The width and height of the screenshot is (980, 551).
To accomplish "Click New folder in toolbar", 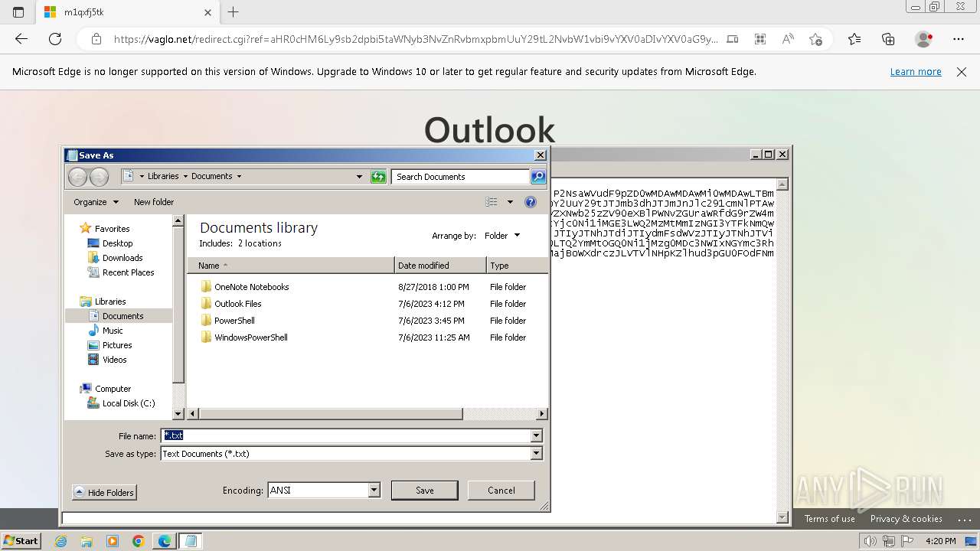I will (154, 202).
